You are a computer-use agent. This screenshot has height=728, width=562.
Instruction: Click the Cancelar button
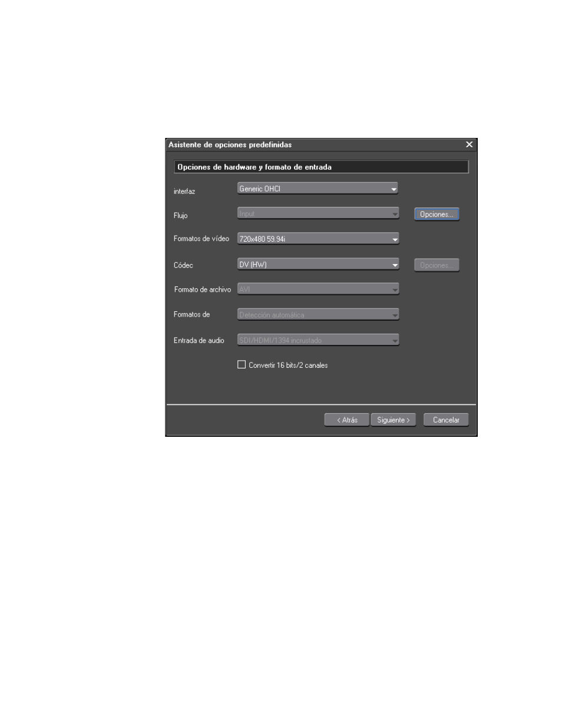[446, 420]
